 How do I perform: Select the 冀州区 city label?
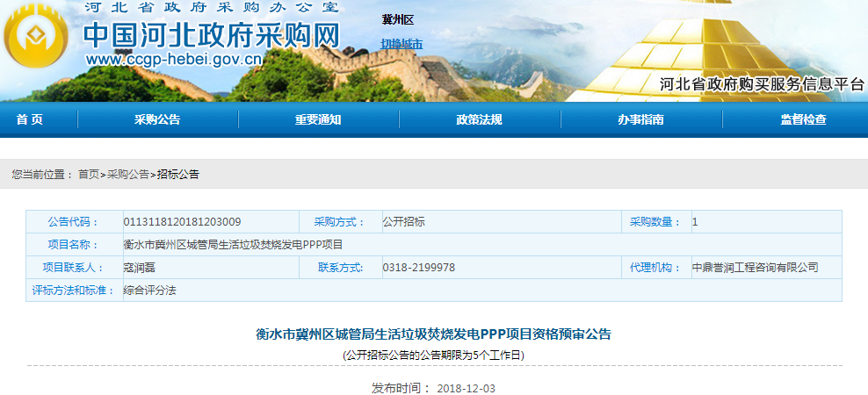(x=397, y=19)
